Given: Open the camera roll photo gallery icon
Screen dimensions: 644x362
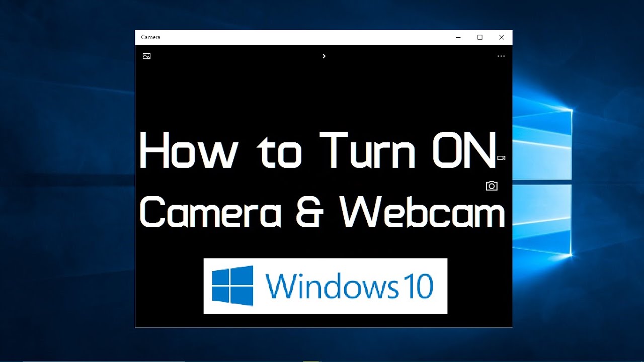Looking at the screenshot, I should (146, 56).
